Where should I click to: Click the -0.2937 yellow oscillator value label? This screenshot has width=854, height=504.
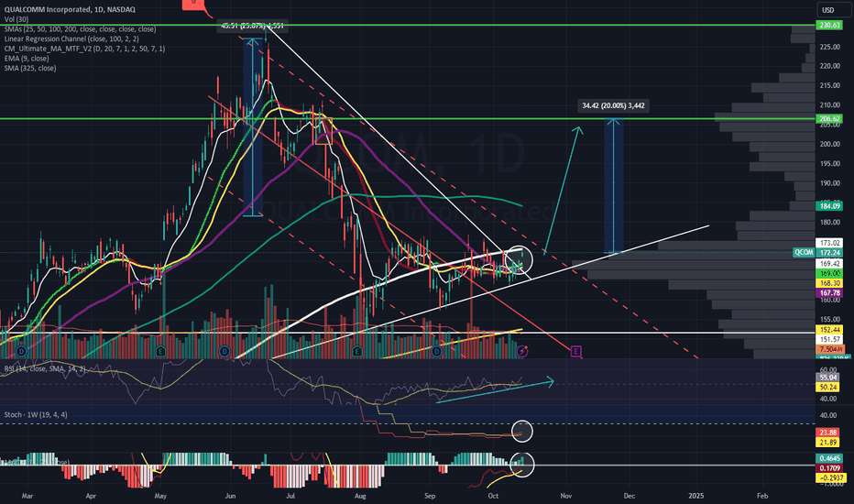coord(830,477)
